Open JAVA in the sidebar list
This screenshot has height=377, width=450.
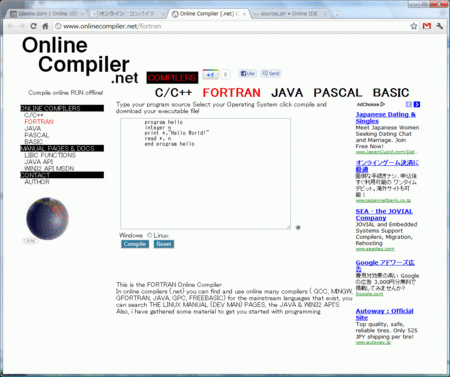pyautogui.click(x=33, y=128)
